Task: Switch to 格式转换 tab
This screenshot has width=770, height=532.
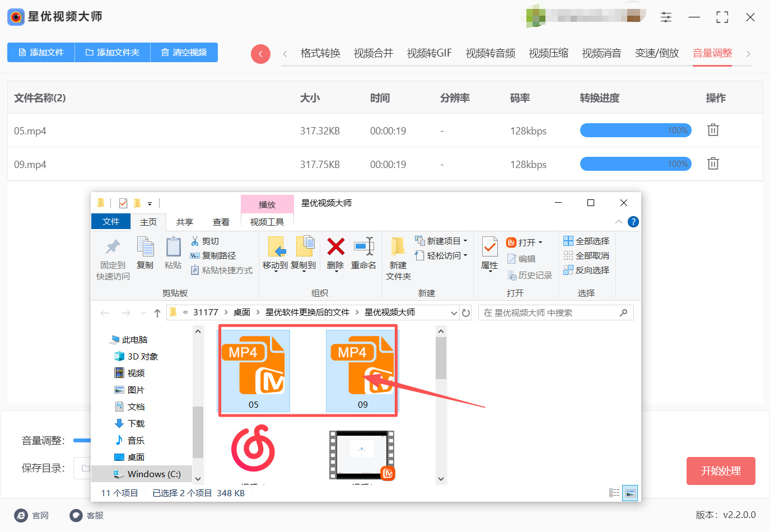Action: (320, 53)
